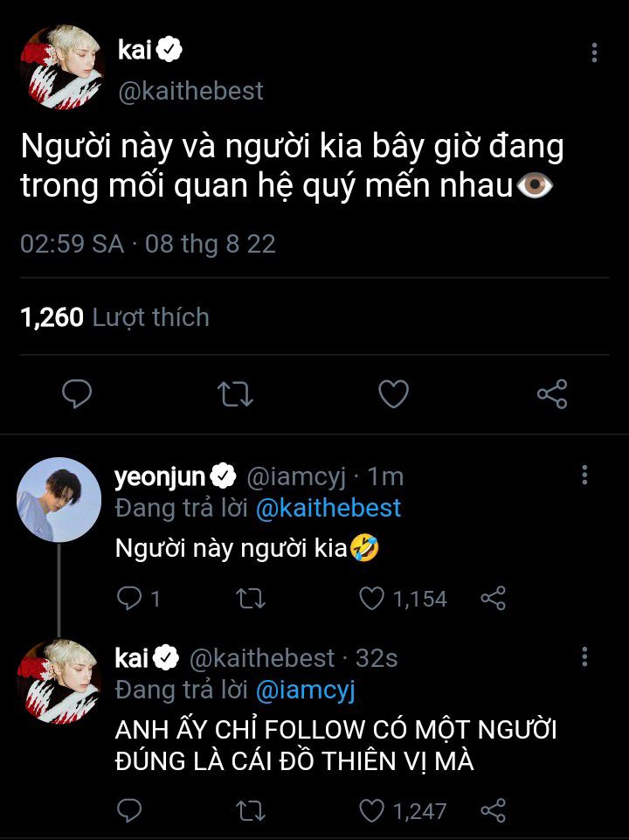
Task: Share kai's all-caps reply
Action: click(x=494, y=811)
